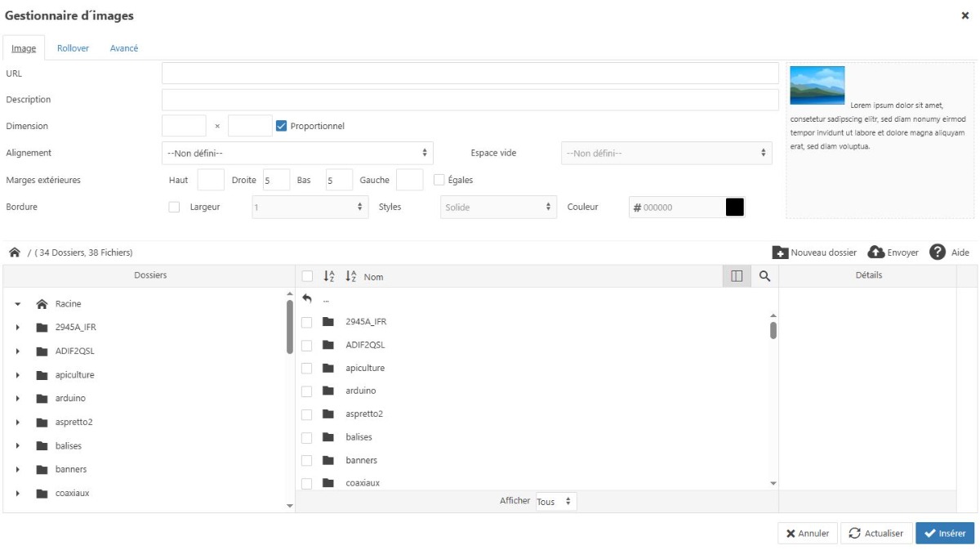980x550 pixels.
Task: Open the Afficher Tous dropdown
Action: 556,502
